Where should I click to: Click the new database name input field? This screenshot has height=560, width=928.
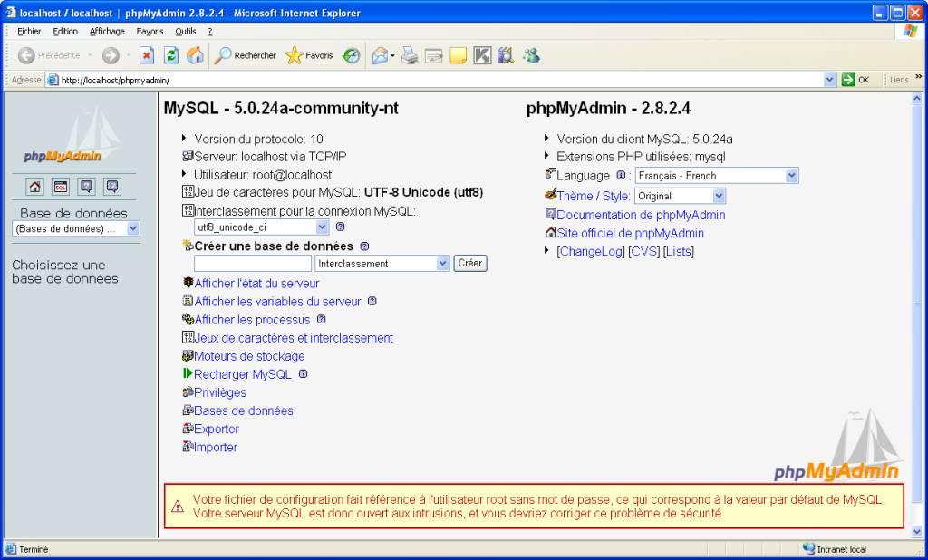click(252, 264)
